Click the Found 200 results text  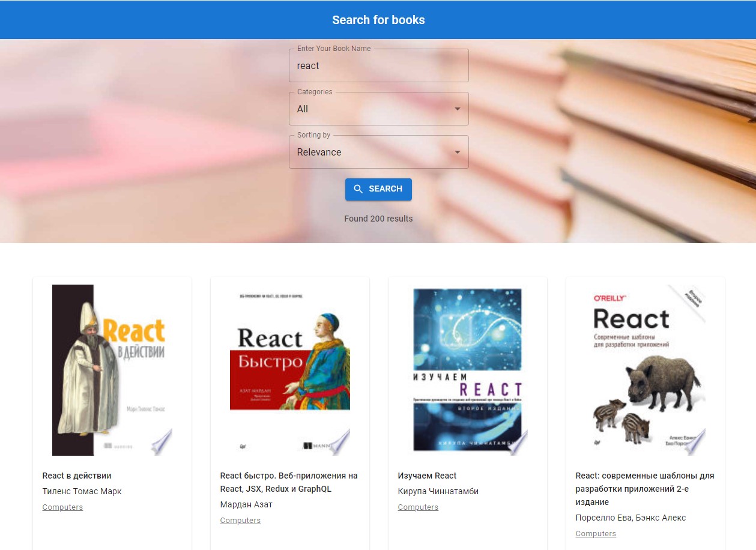(378, 219)
